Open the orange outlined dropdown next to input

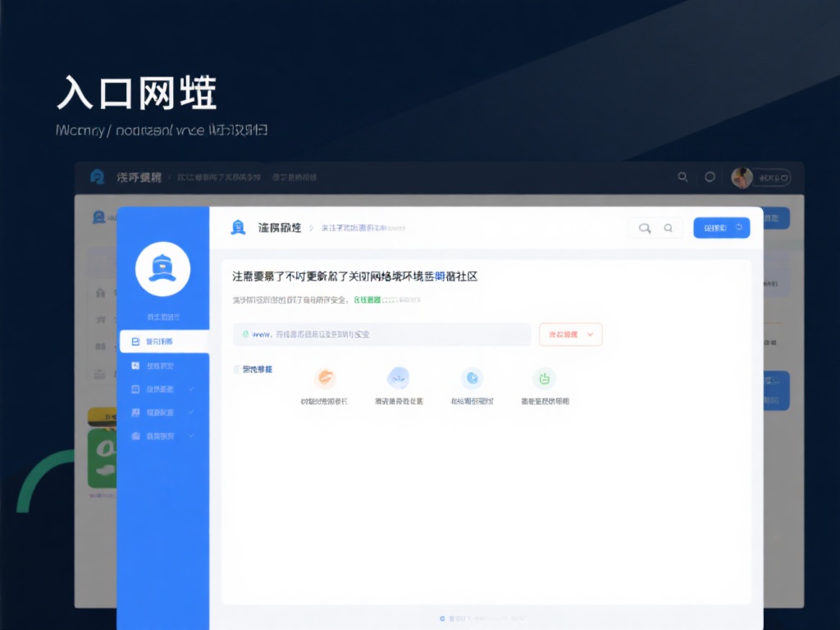pyautogui.click(x=570, y=335)
